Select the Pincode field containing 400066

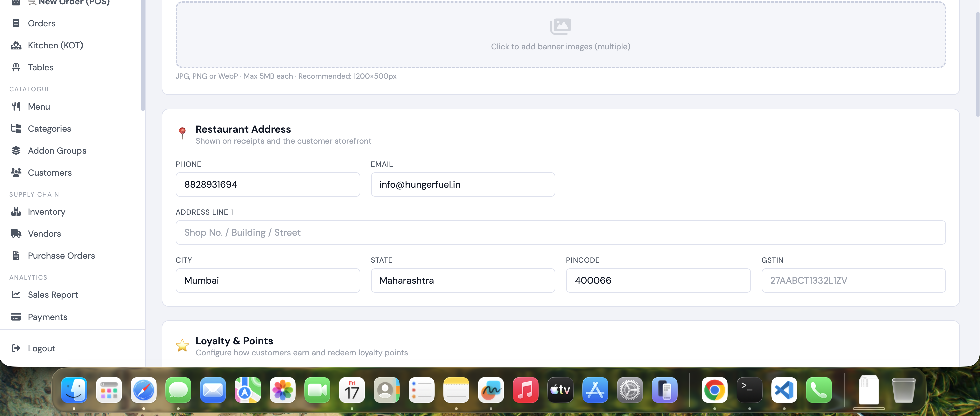tap(658, 281)
